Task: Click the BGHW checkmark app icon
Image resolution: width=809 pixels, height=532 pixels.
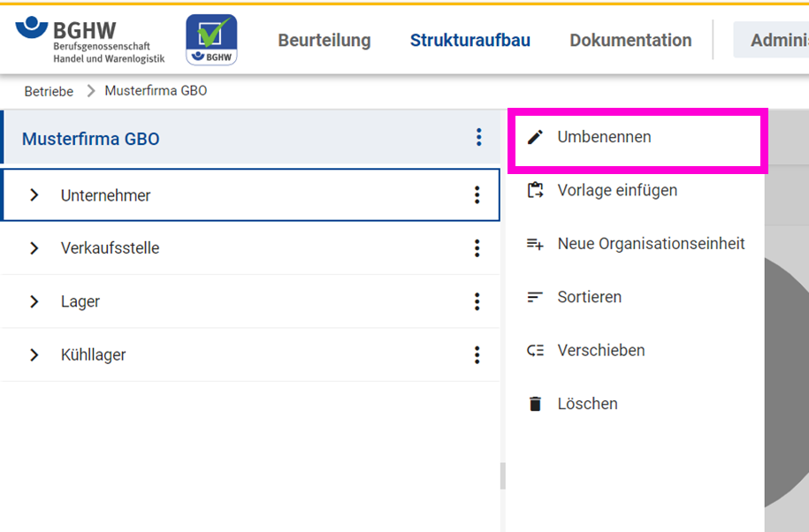Action: pos(211,40)
